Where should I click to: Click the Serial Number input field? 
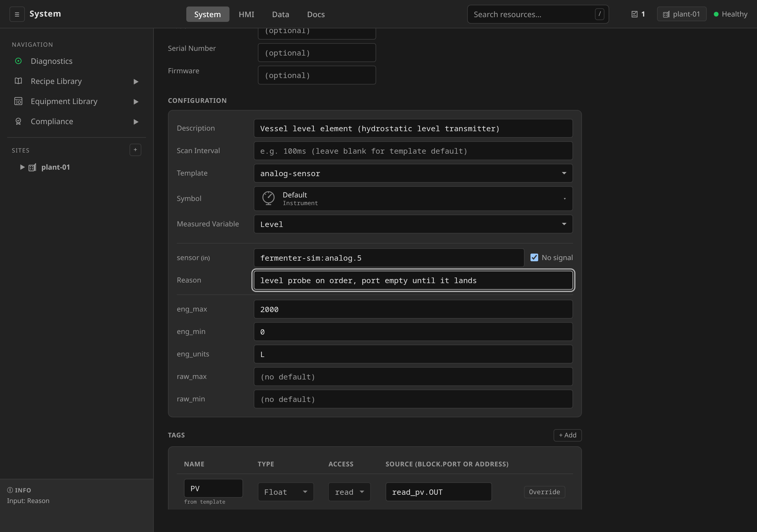click(x=316, y=53)
